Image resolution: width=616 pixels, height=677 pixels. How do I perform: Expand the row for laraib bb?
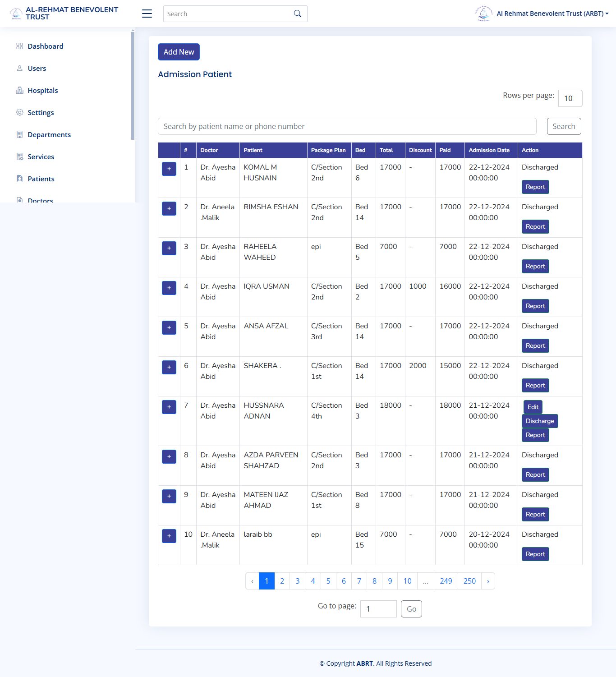169,536
